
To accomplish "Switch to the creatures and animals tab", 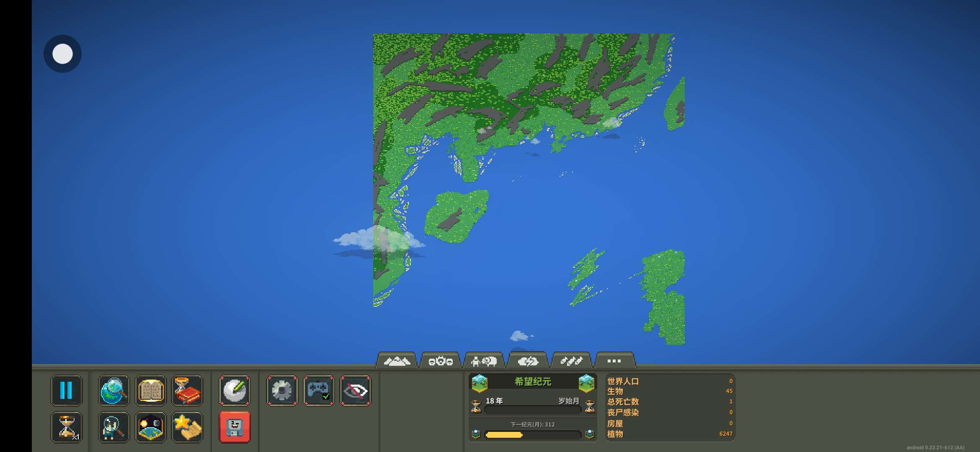I will [484, 361].
